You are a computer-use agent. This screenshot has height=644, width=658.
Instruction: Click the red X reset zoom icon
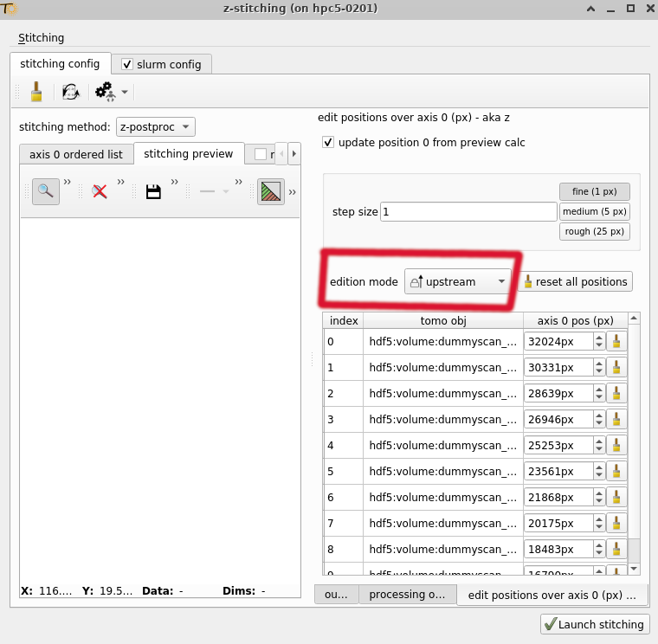pyautogui.click(x=100, y=192)
